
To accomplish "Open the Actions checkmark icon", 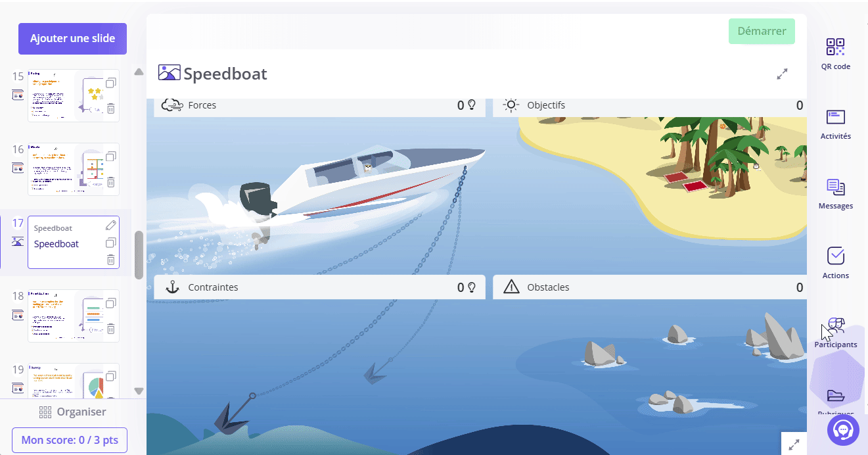I will [x=836, y=256].
